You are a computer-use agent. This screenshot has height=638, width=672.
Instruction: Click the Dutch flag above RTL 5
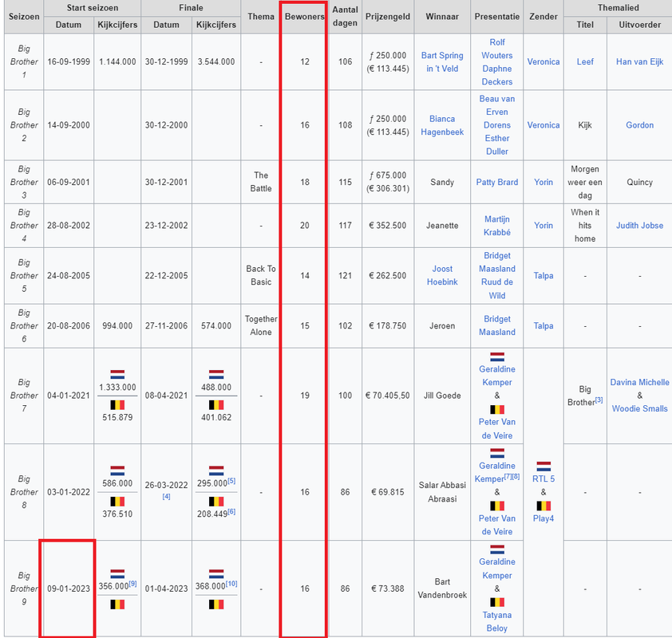544,466
